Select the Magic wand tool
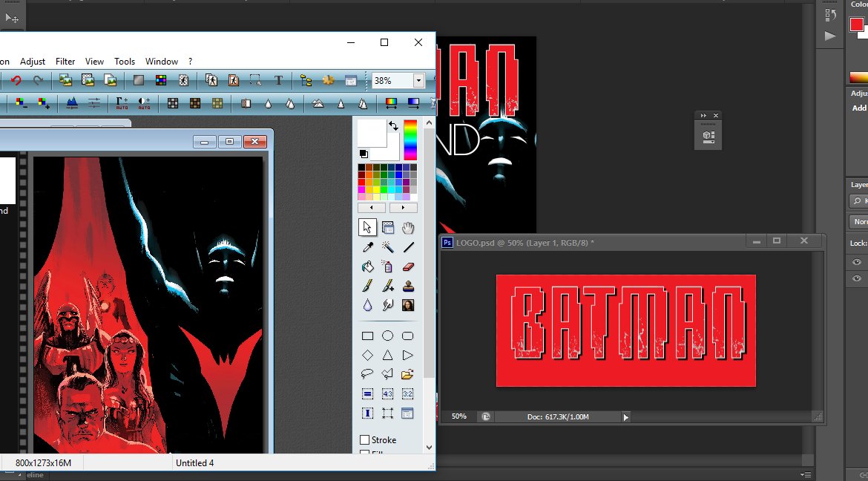 pos(387,247)
